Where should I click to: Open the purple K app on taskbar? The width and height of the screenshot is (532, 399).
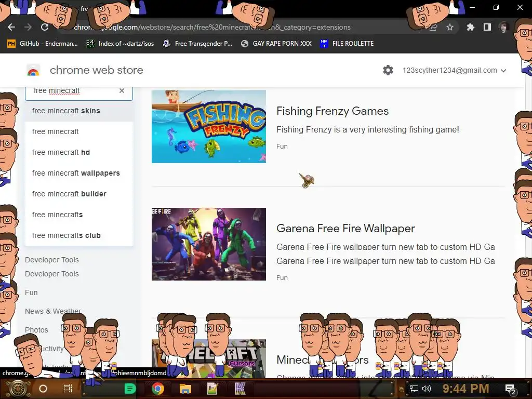pyautogui.click(x=240, y=389)
